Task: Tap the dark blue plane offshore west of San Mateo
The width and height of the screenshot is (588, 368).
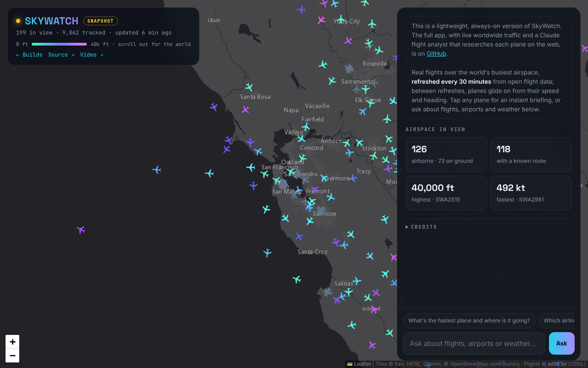Action: click(254, 185)
